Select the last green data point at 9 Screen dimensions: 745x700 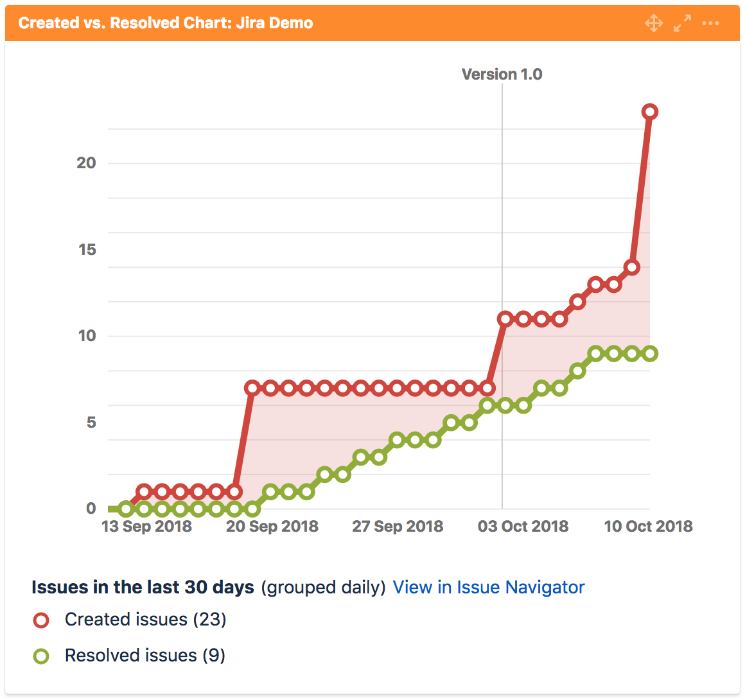(x=649, y=354)
